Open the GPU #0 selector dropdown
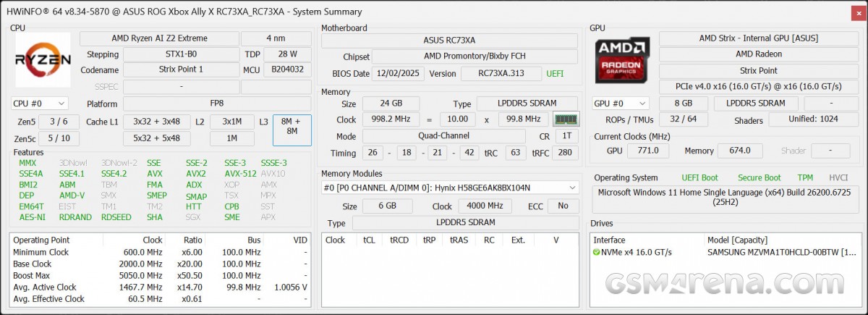The height and width of the screenshot is (315, 868). tap(621, 104)
